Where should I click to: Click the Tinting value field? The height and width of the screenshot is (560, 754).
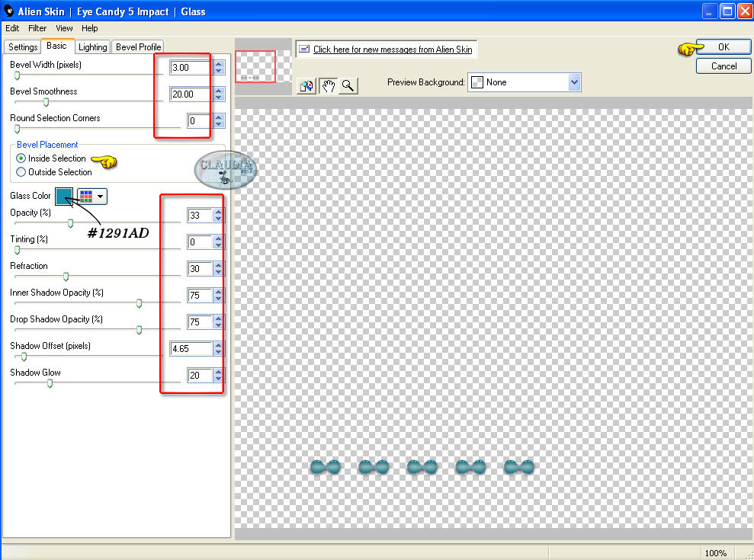200,242
